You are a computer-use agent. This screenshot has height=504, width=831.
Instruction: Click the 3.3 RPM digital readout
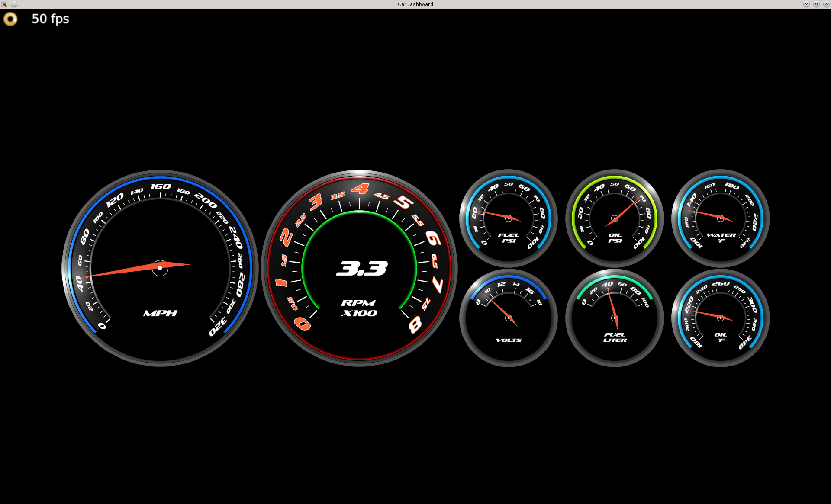[x=362, y=268]
